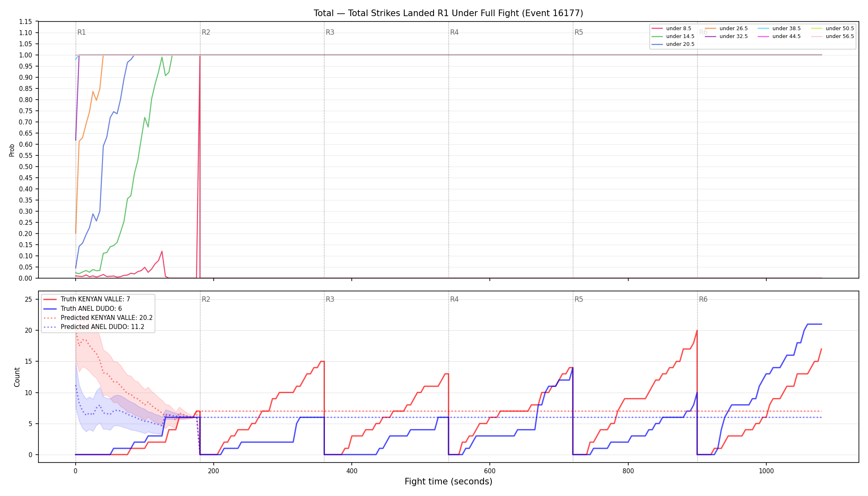Click the x-axis tick label 200
This screenshot has height=496, width=868.
point(213,471)
